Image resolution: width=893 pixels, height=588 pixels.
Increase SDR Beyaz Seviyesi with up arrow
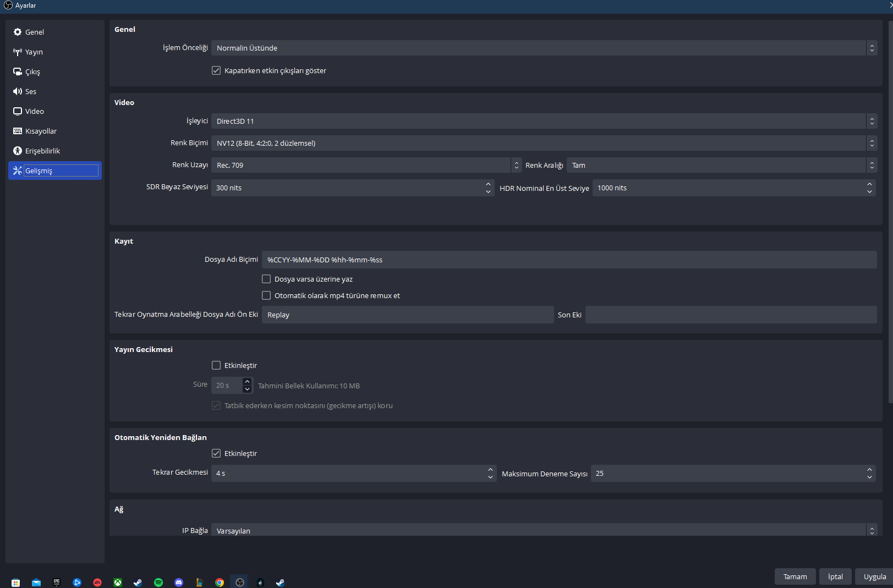[488, 184]
